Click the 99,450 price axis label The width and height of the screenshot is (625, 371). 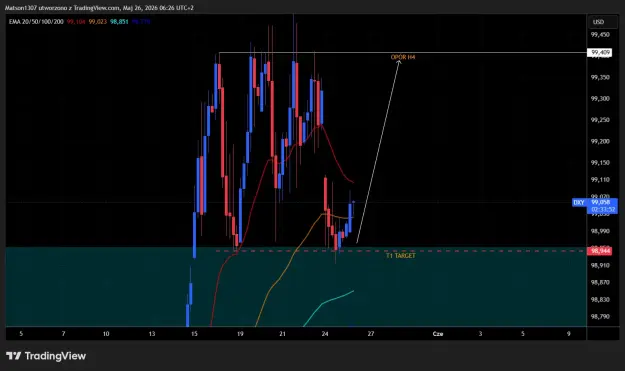tap(600, 35)
